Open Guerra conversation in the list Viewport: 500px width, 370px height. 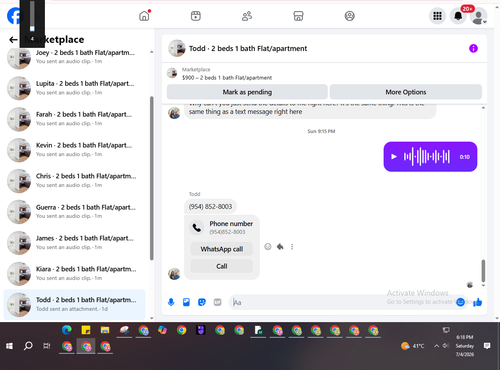point(74,212)
